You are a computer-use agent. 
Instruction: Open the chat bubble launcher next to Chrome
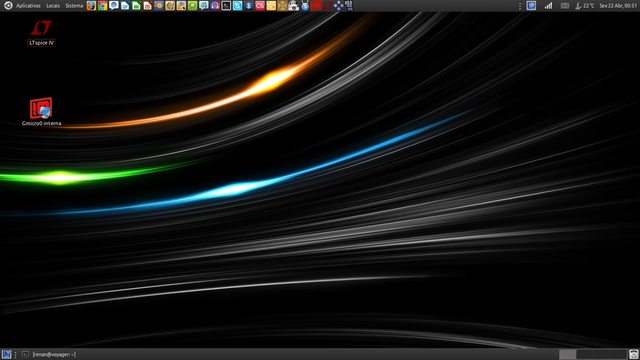point(114,6)
